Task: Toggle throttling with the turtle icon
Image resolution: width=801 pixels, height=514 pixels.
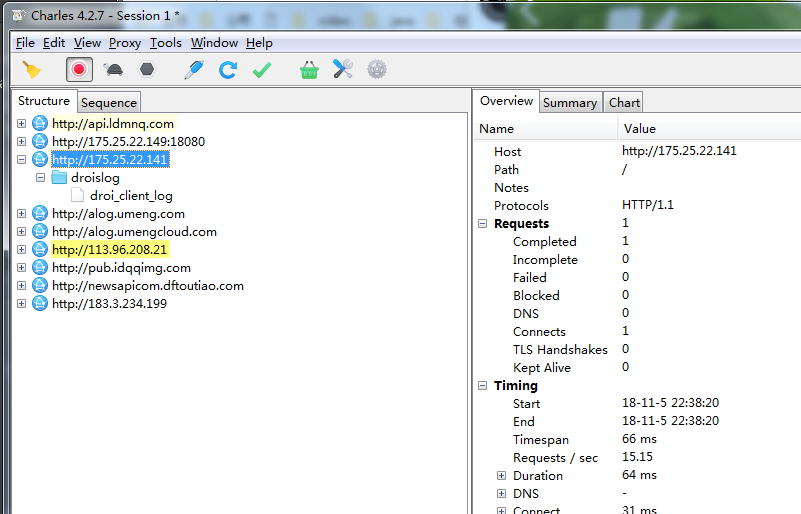Action: (x=113, y=69)
